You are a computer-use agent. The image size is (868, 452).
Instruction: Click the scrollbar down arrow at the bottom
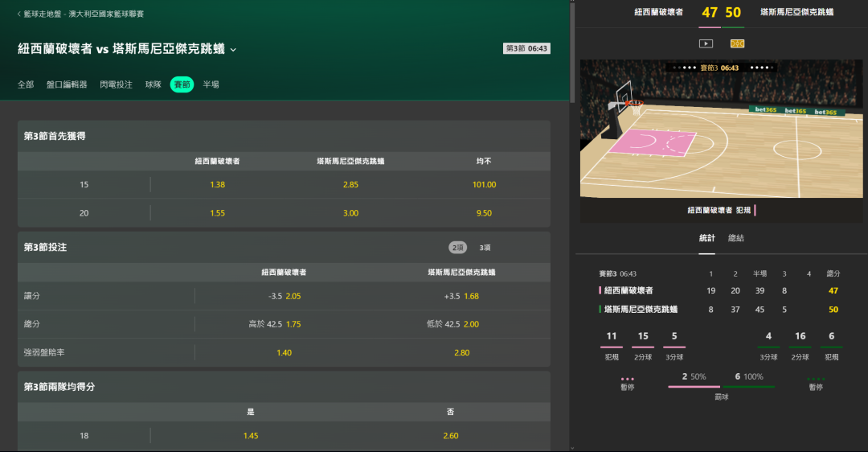click(572, 448)
